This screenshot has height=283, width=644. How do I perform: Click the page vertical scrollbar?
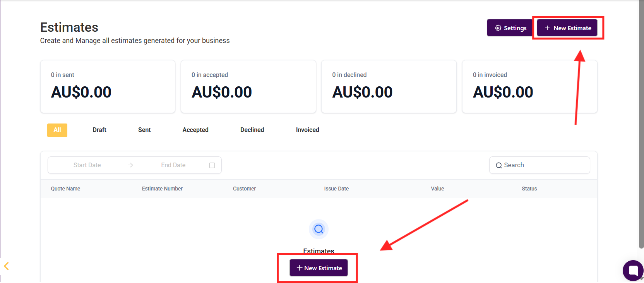tap(641, 124)
